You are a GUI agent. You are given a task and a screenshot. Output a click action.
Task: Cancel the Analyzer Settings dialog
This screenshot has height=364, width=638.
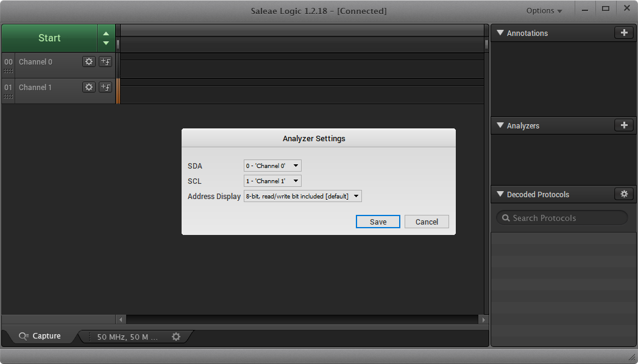pyautogui.click(x=427, y=222)
